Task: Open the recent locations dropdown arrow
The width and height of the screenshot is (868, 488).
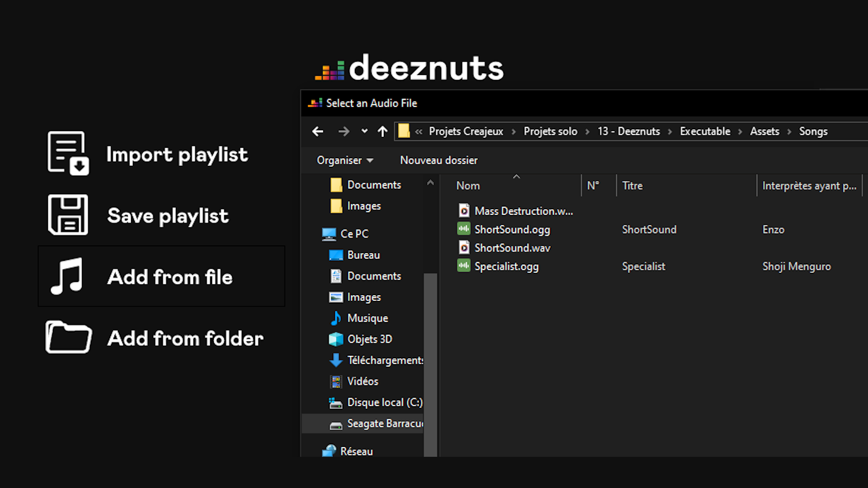Action: [364, 131]
